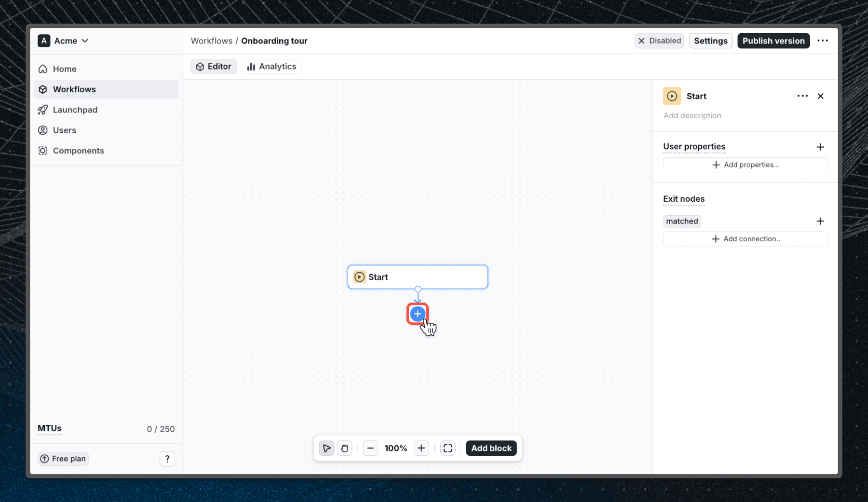The height and width of the screenshot is (502, 868).
Task: Toggle the Disabled workflow status
Action: (659, 41)
